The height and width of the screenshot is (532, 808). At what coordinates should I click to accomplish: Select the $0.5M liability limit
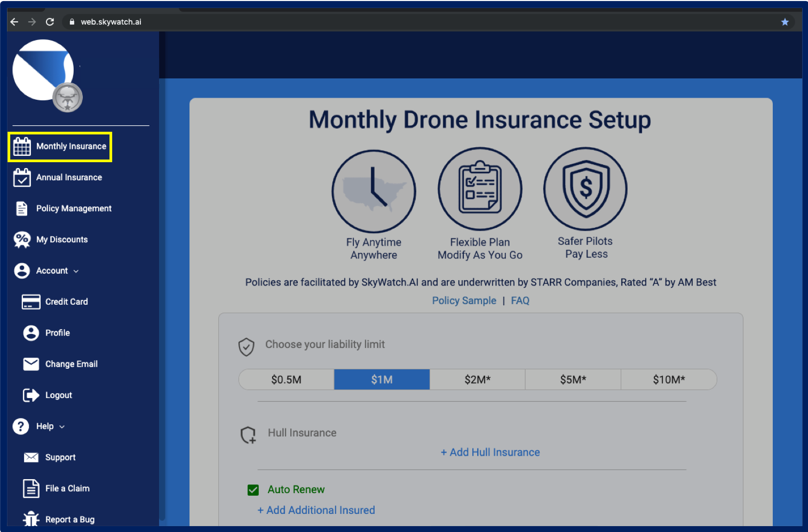click(x=286, y=379)
